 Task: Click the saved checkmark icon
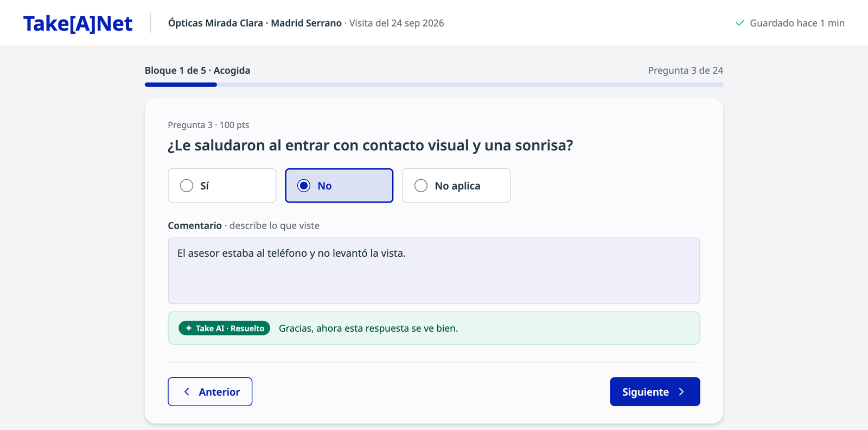click(740, 23)
